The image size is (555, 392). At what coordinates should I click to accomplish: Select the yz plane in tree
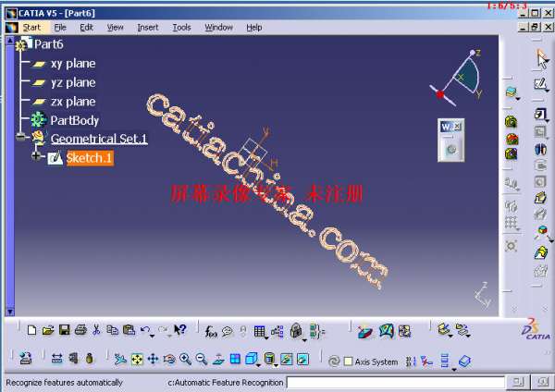(x=72, y=82)
